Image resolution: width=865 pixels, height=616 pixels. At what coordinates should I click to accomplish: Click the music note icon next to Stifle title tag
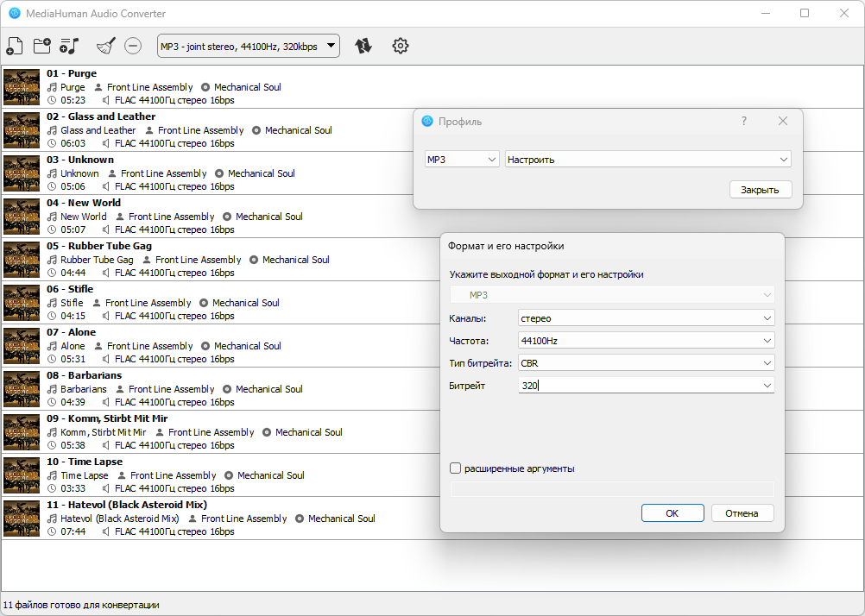coord(52,303)
